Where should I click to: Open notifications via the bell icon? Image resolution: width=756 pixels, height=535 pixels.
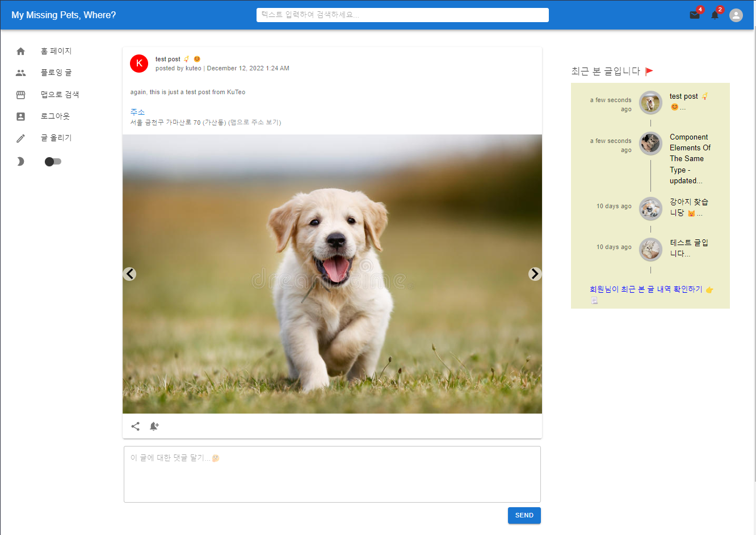click(x=715, y=15)
